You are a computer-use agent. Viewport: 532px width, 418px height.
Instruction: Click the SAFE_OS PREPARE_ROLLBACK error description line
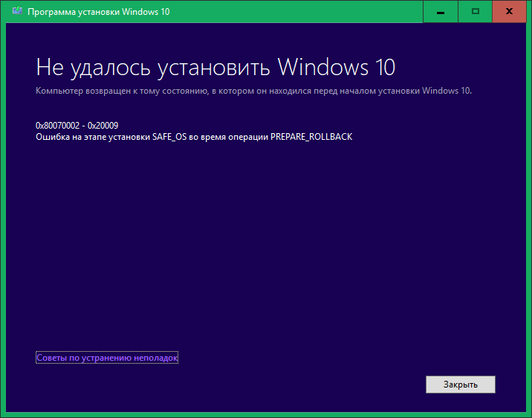point(194,137)
